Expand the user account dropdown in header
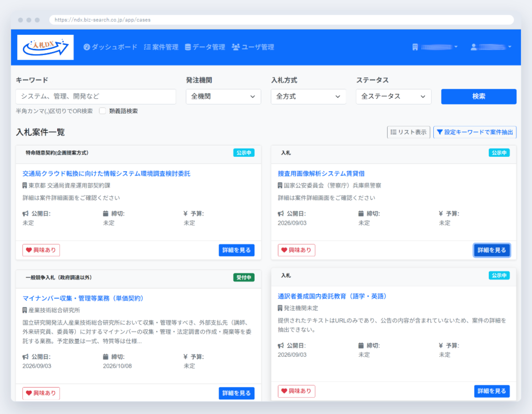 pos(491,47)
